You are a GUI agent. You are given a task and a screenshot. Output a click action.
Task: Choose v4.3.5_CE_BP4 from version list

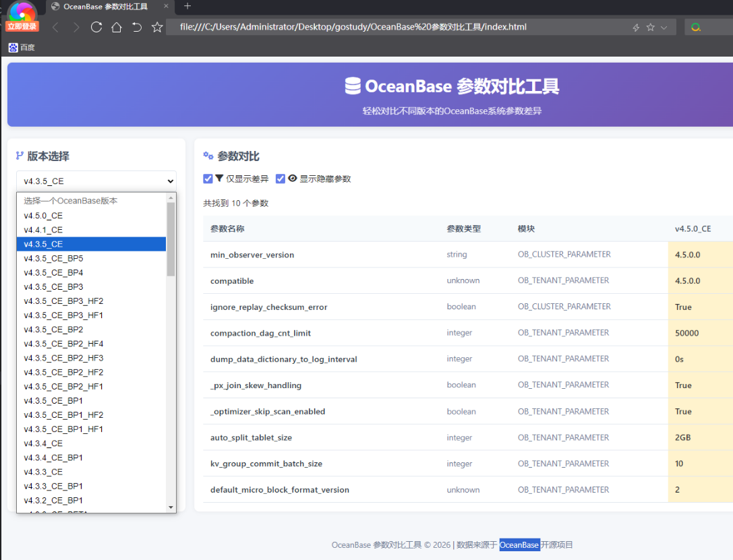point(91,272)
